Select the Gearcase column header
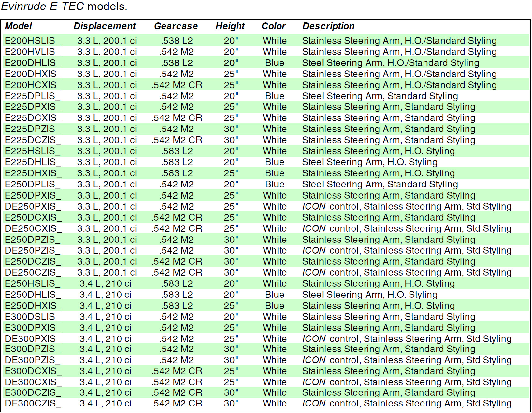532x413 pixels. point(176,26)
